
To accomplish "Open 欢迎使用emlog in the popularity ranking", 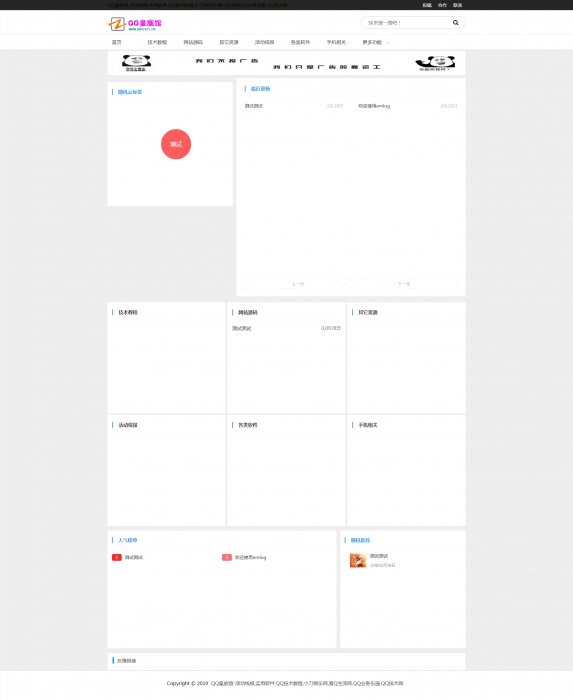I will [x=250, y=557].
